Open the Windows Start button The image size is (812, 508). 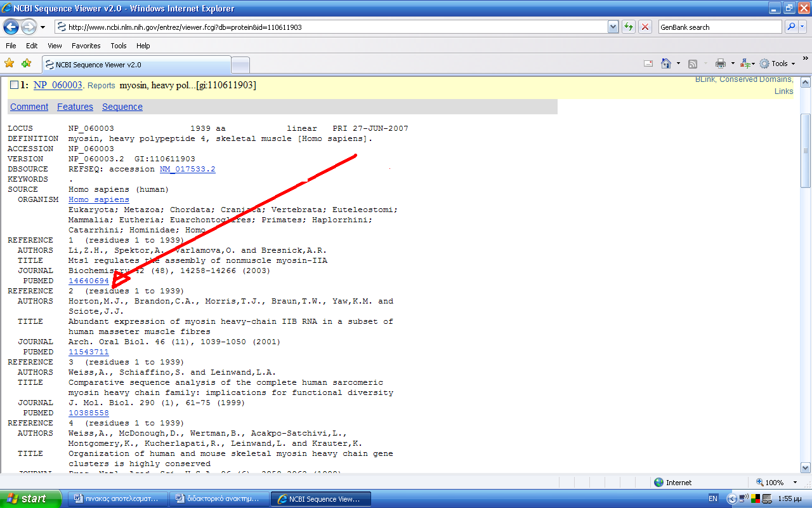[x=31, y=498]
